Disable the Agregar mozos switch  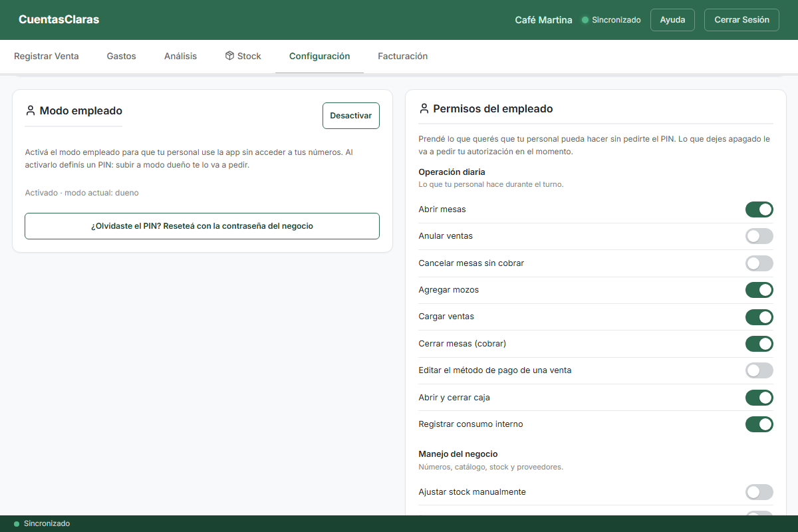759,290
